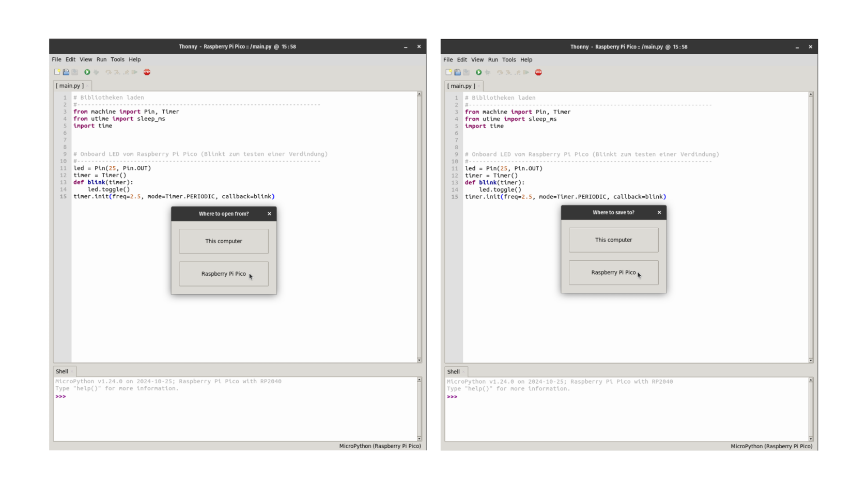Open interpreter selector in right window status bar
This screenshot has height=488, width=868.
coord(771,447)
